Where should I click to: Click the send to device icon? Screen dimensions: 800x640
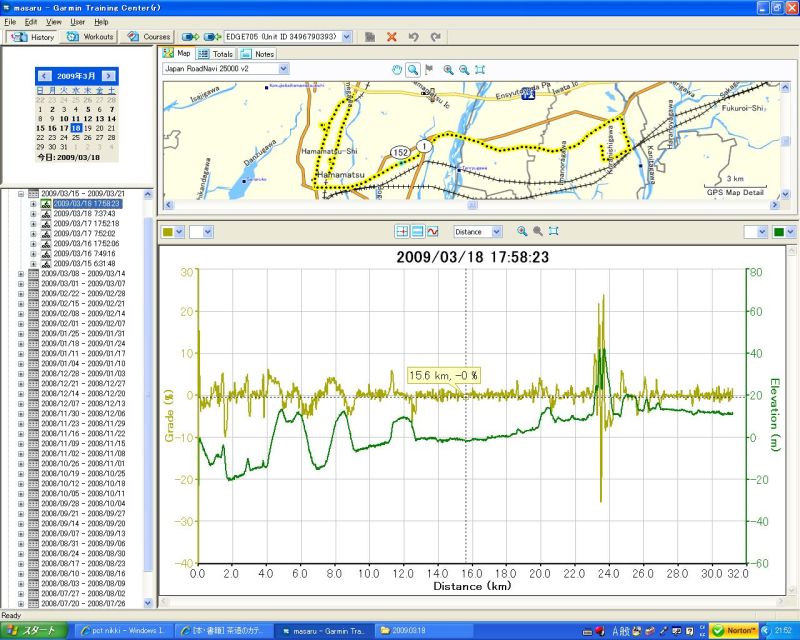click(x=190, y=37)
